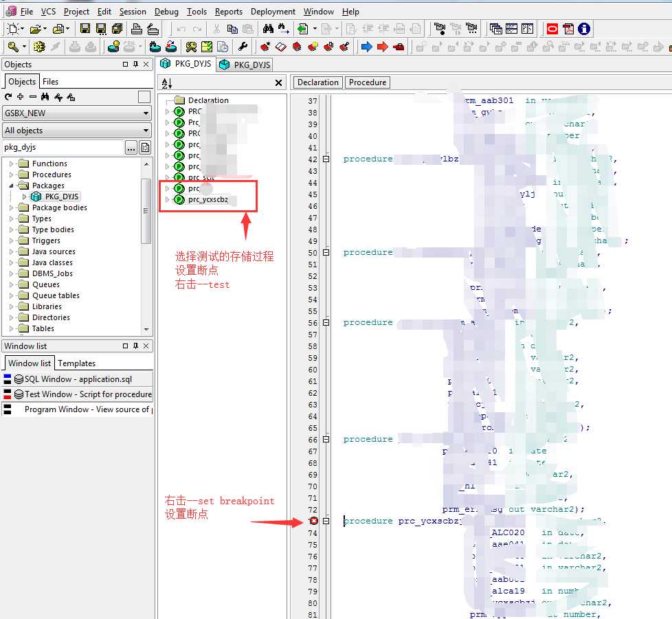The height and width of the screenshot is (619, 672).
Task: Collapse the procedure fold at line 42
Action: pos(327,159)
